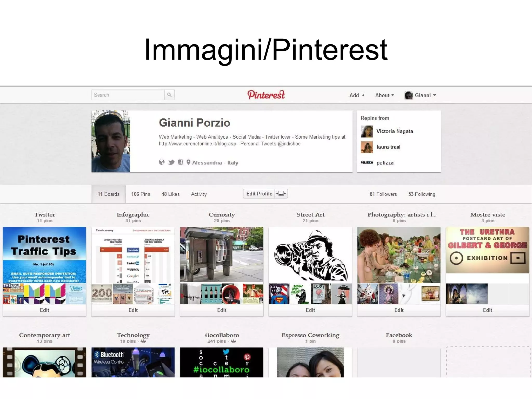Click the Gianni Porzio name heading
532x399 pixels.
click(x=195, y=123)
